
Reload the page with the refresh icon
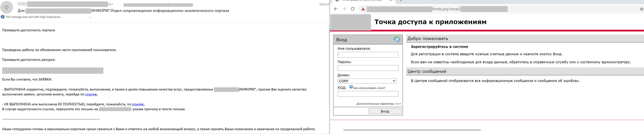pos(353,9)
